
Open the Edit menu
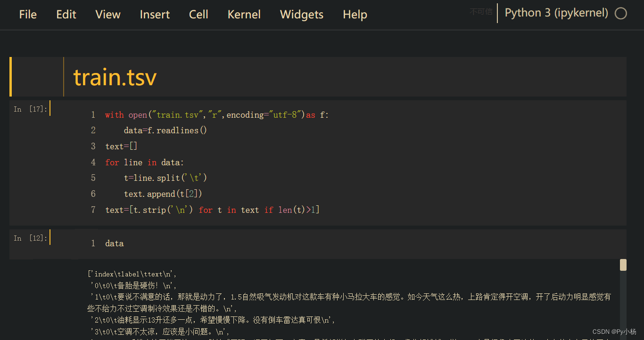66,15
